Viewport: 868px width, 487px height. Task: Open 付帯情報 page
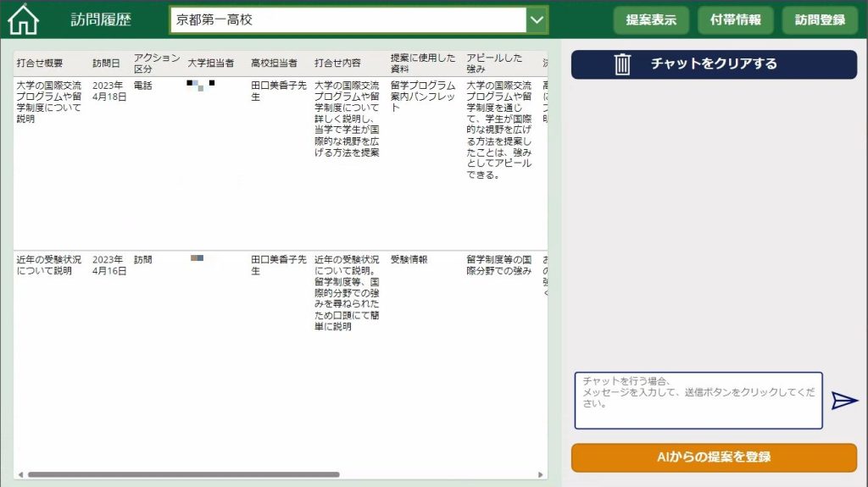point(735,19)
